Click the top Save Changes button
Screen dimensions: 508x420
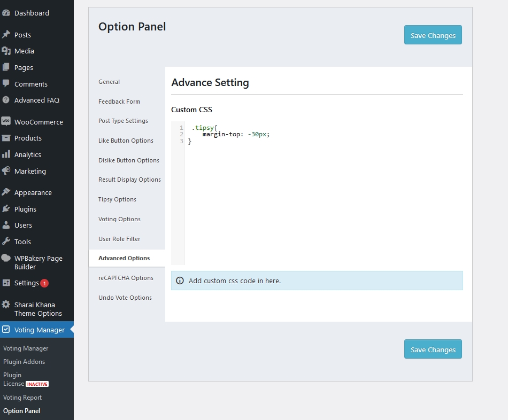(433, 35)
